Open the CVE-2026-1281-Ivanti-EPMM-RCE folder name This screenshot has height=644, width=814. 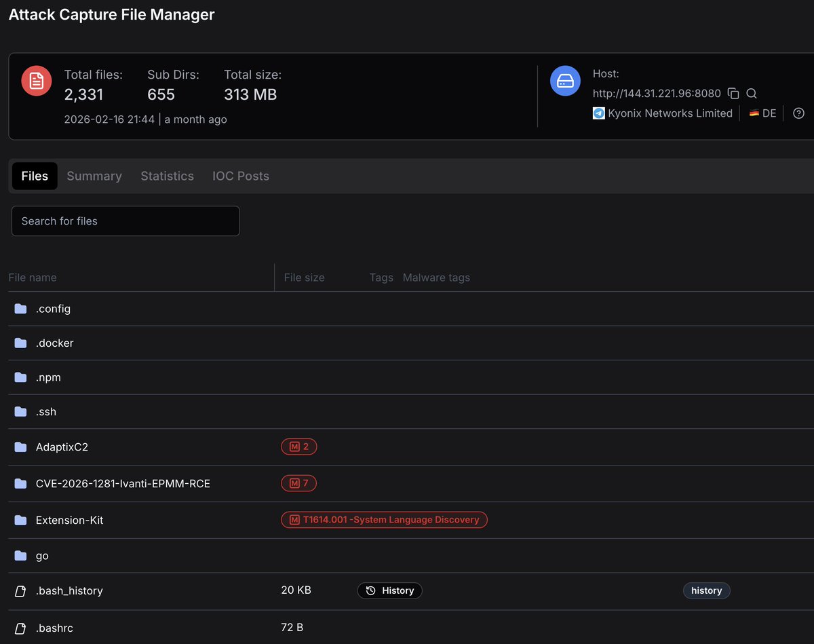click(123, 484)
